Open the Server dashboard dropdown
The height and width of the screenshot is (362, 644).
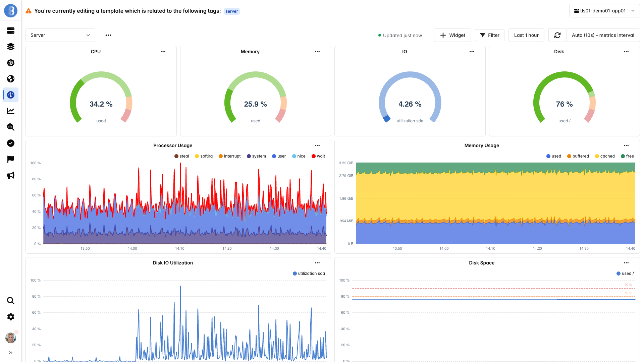coord(60,35)
